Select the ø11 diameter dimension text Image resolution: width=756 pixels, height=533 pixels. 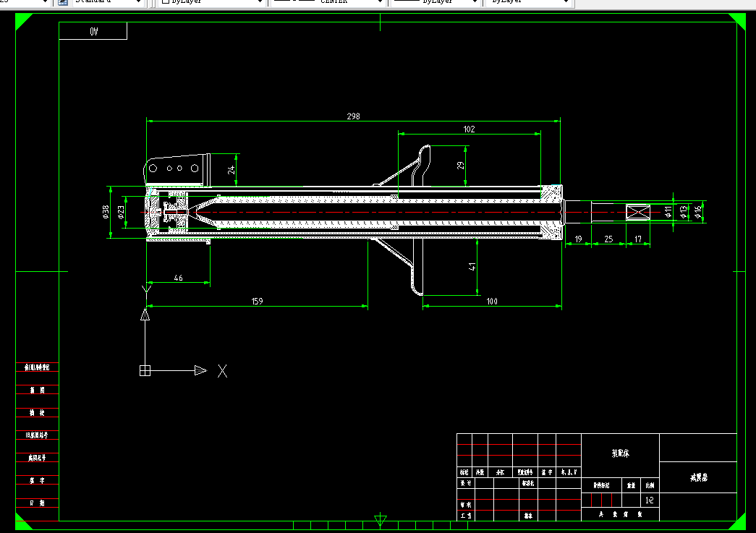(x=668, y=212)
